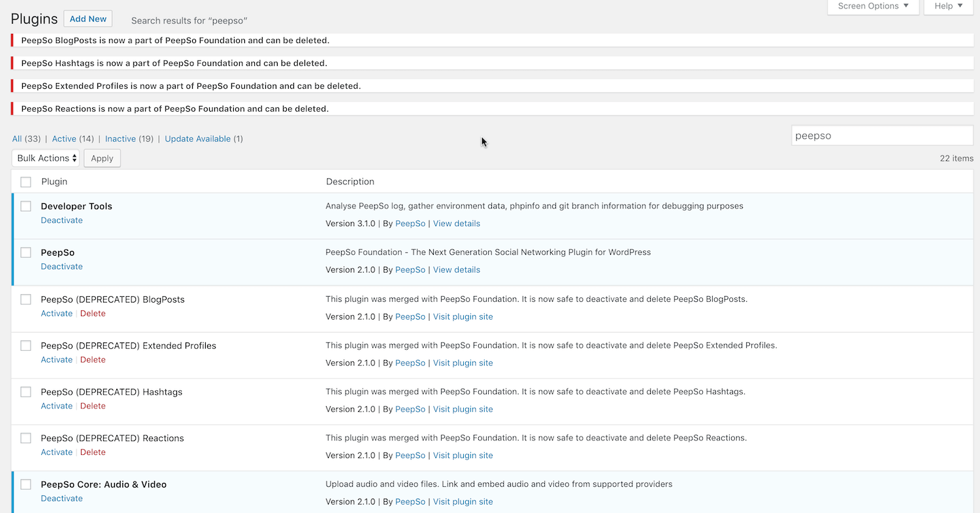Delete PeepSo (DEPRECATED) Hashtags
Image resolution: width=980 pixels, height=513 pixels.
coord(93,406)
